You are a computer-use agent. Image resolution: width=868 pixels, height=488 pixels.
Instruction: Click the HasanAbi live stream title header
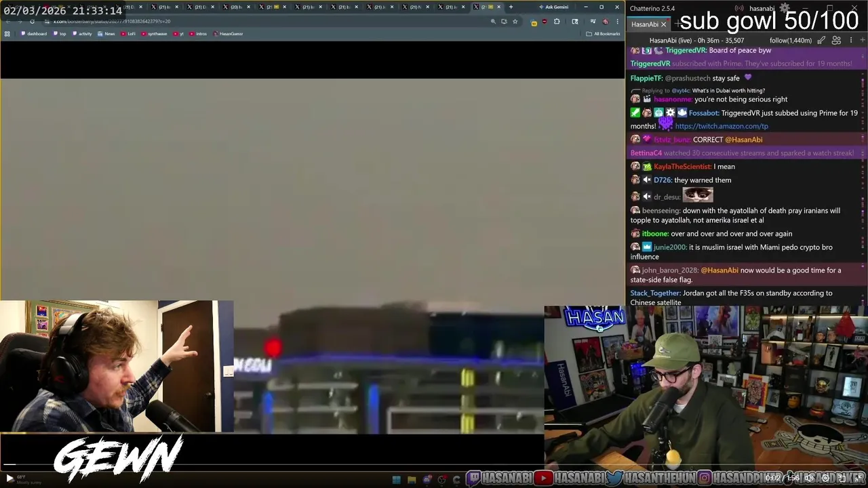point(696,41)
